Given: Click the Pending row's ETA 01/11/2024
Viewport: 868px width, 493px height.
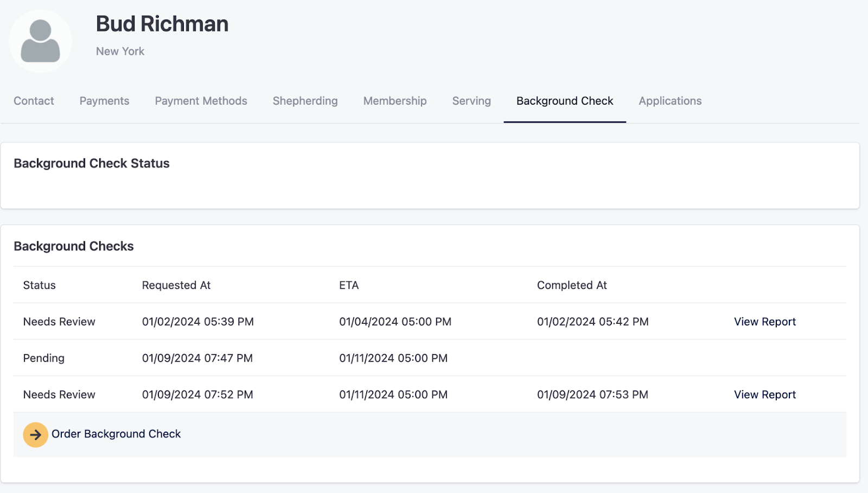Looking at the screenshot, I should (x=393, y=358).
